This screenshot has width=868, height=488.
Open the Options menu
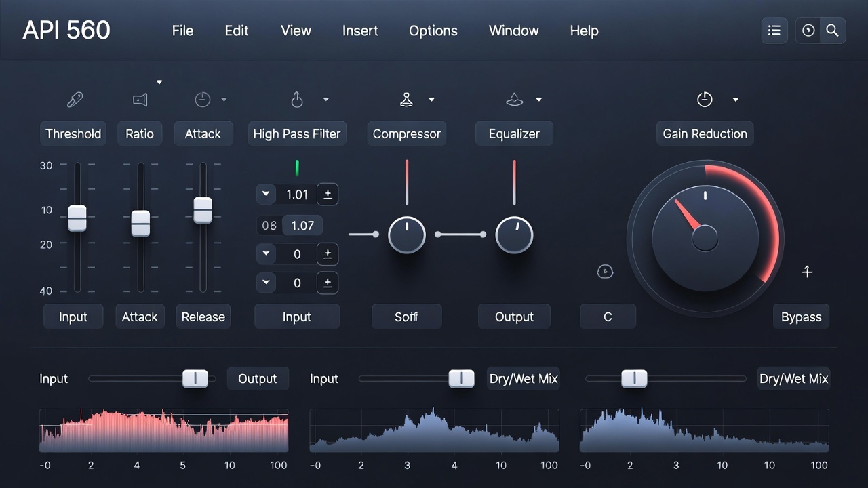(x=433, y=30)
